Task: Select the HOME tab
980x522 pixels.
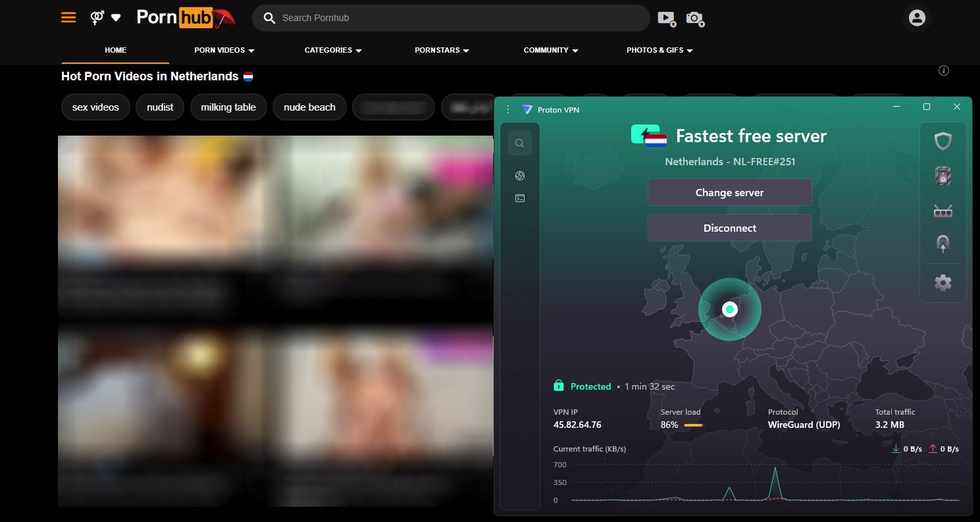Action: point(115,50)
